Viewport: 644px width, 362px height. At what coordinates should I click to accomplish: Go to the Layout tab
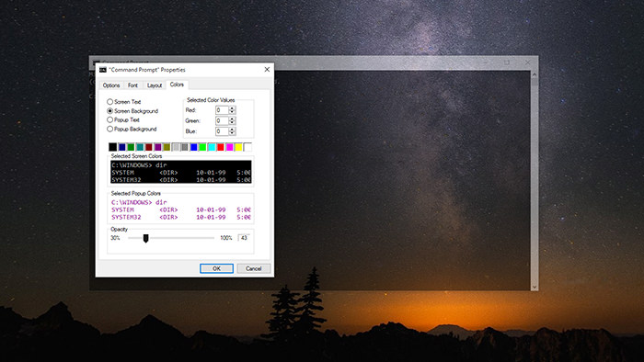tap(155, 85)
